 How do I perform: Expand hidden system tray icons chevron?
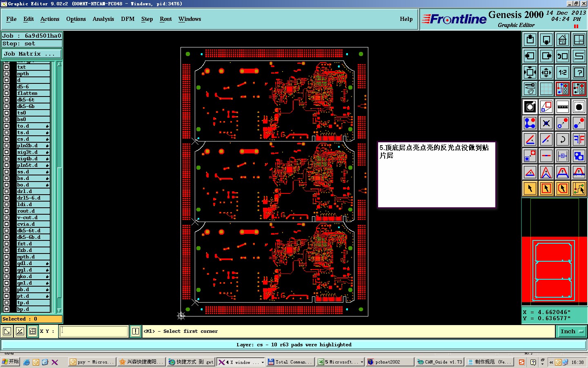(551, 362)
